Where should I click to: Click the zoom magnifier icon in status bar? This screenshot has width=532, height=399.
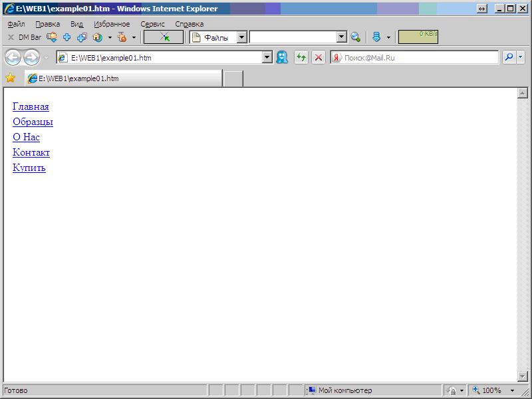pos(476,390)
